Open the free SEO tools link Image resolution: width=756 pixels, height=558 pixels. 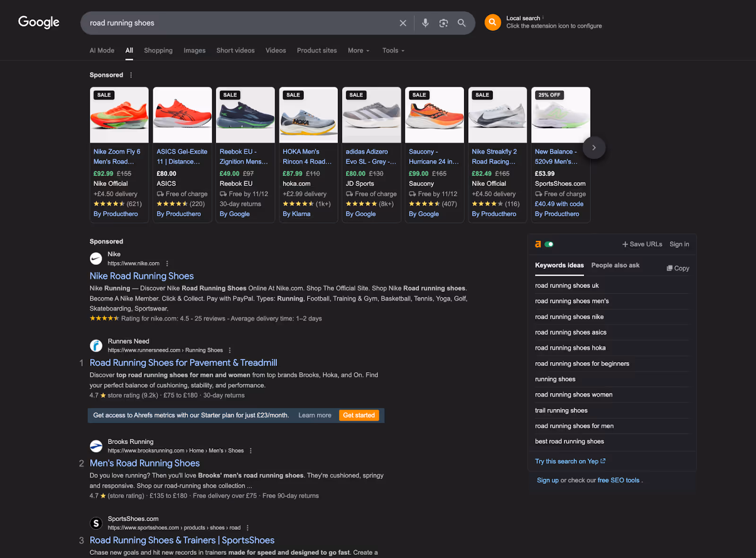click(618, 480)
